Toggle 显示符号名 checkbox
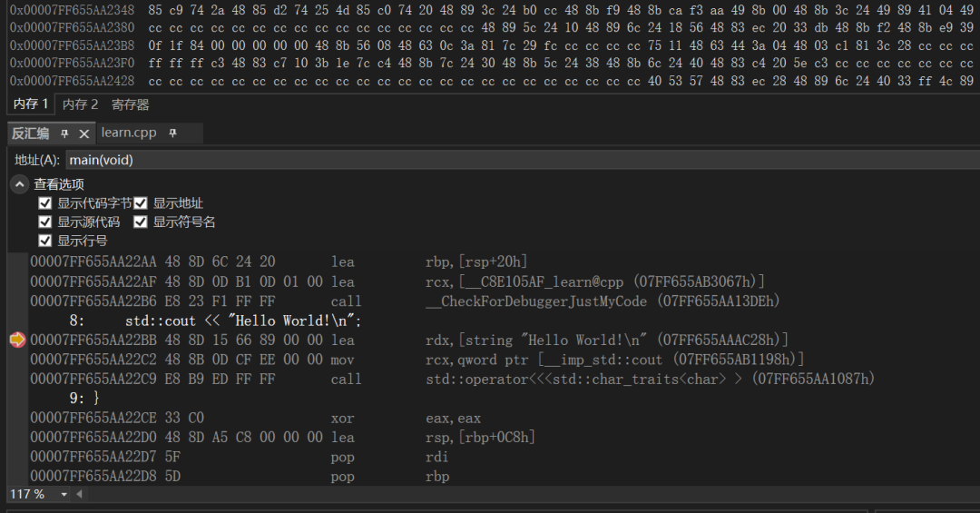Screen dimensions: 980x513 [141, 222]
